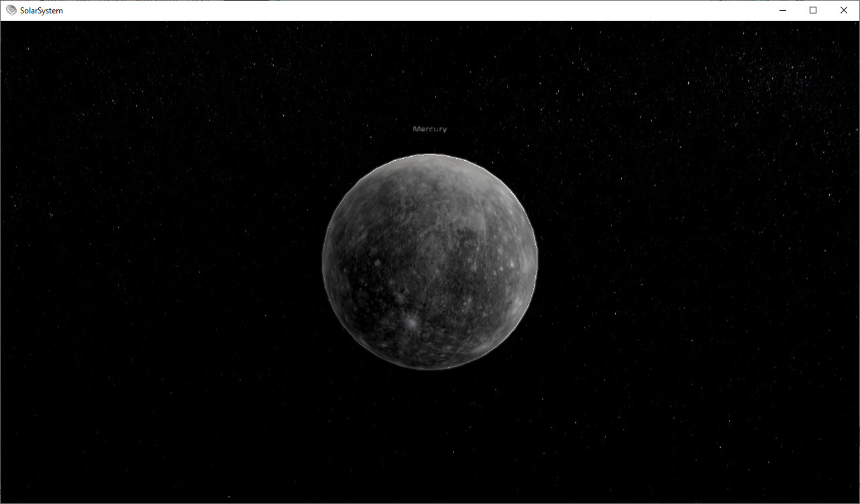Click the gap between Mercury label and planet
The width and height of the screenshot is (860, 504).
point(430,143)
